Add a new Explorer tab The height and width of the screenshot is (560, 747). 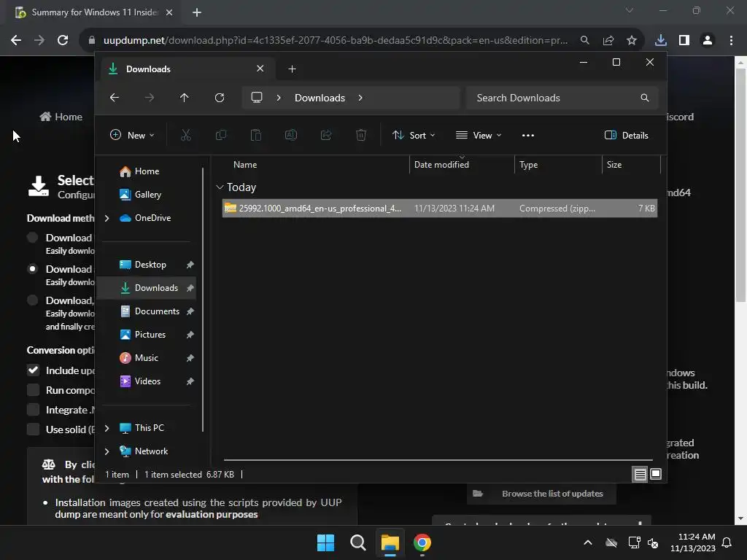[292, 69]
